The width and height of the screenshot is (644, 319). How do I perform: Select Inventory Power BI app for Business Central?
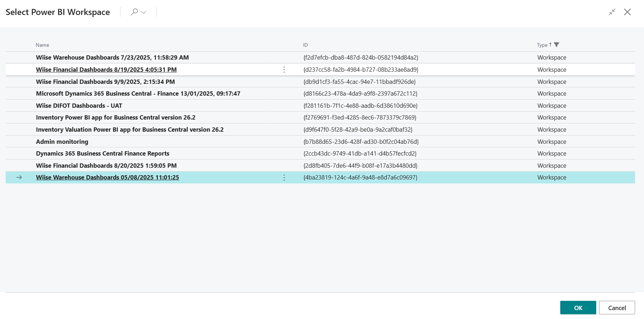[116, 117]
